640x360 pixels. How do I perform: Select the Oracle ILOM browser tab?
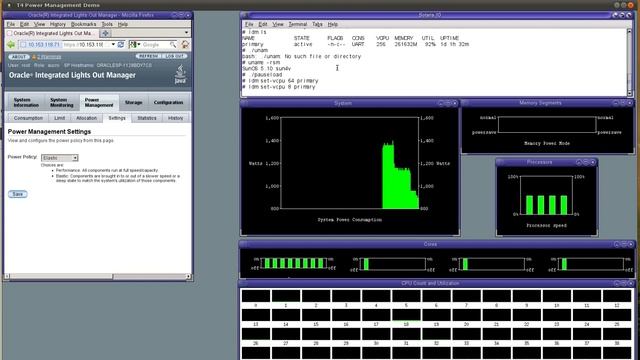(52, 33)
